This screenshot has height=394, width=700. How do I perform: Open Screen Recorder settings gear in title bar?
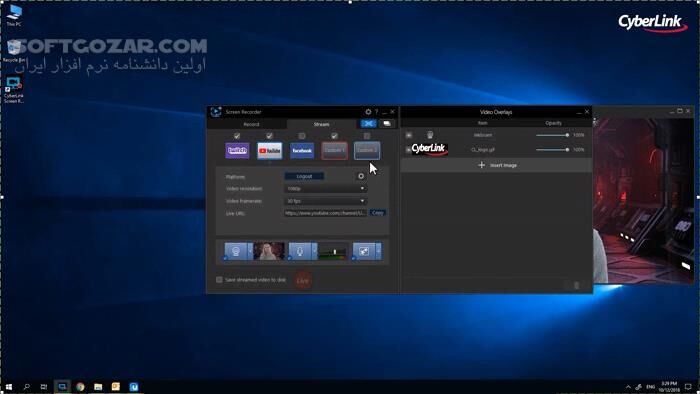tap(368, 112)
